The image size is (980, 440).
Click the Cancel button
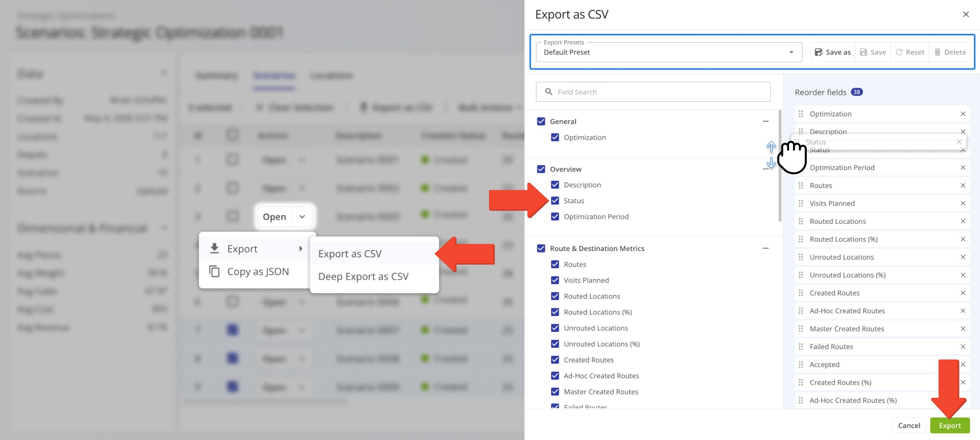[x=909, y=425]
